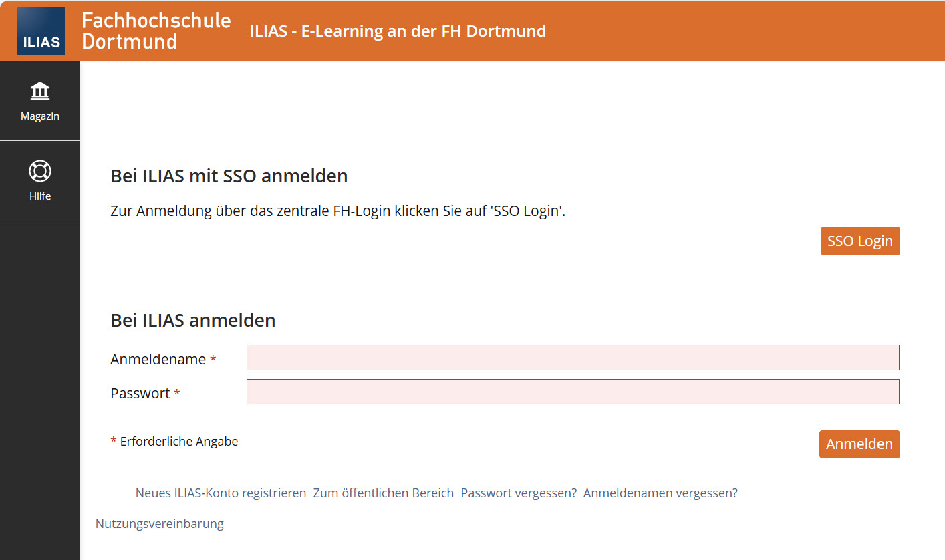Focus the Passwort input field

(x=573, y=392)
